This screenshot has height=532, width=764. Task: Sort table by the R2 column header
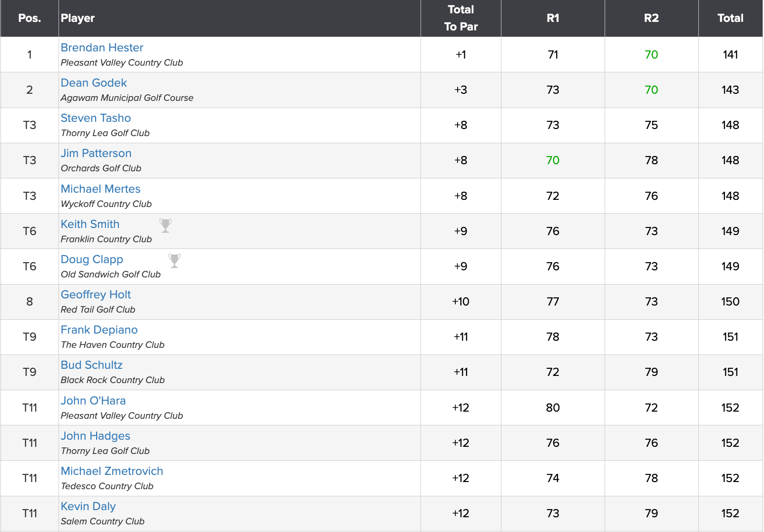(x=651, y=18)
